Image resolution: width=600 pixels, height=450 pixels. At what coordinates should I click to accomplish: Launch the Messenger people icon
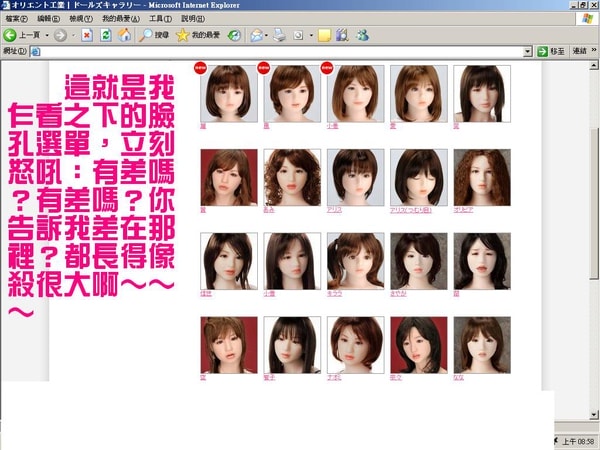362,35
